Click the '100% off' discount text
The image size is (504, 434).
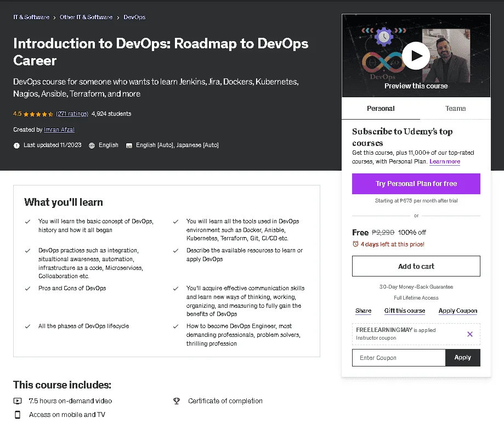[x=412, y=233]
